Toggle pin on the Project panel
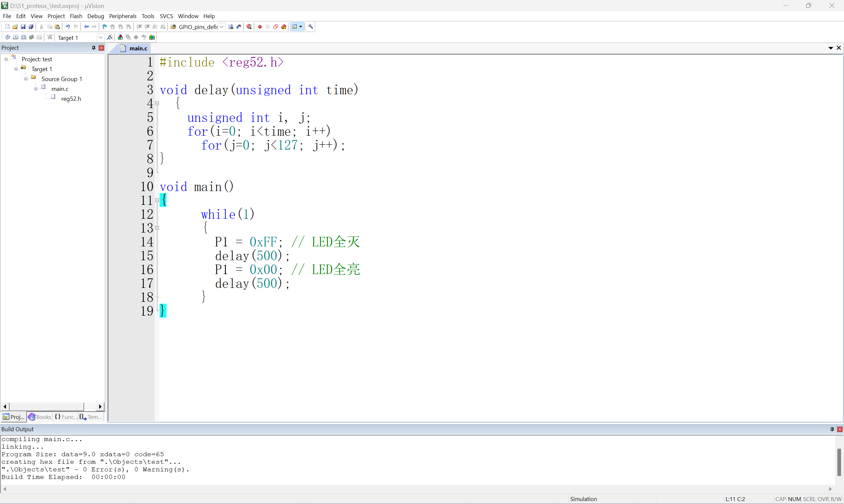844x504 pixels. tap(94, 48)
